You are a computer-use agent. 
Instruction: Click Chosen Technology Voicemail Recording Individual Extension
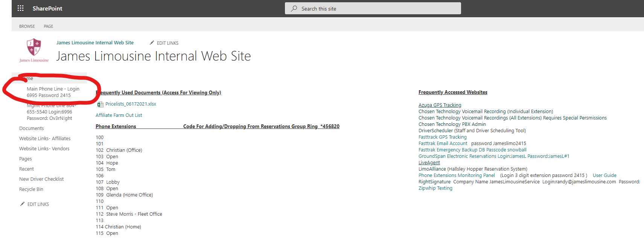point(486,112)
